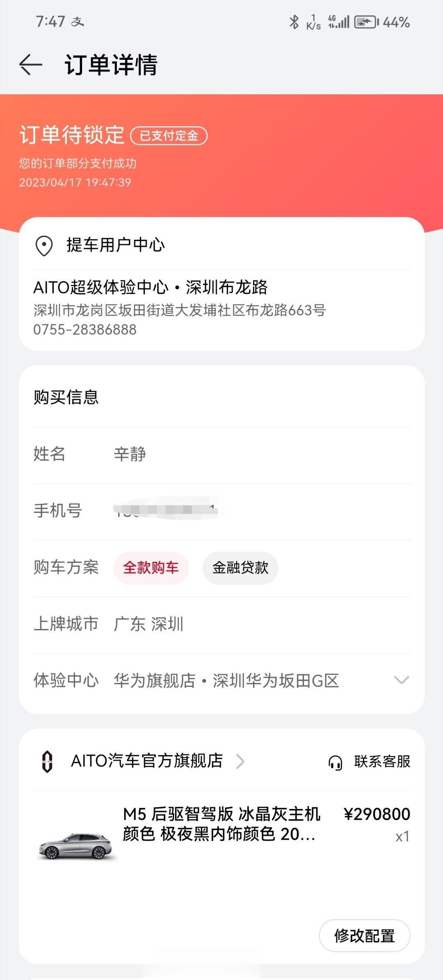Select the 全款购车 payment option
The image size is (443, 980).
pos(151,568)
